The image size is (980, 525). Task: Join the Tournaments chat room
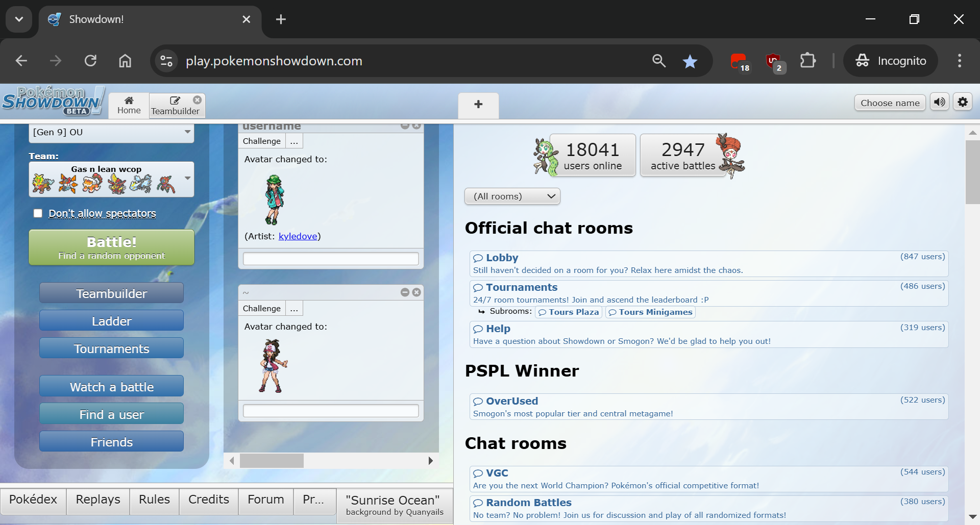tap(709, 293)
